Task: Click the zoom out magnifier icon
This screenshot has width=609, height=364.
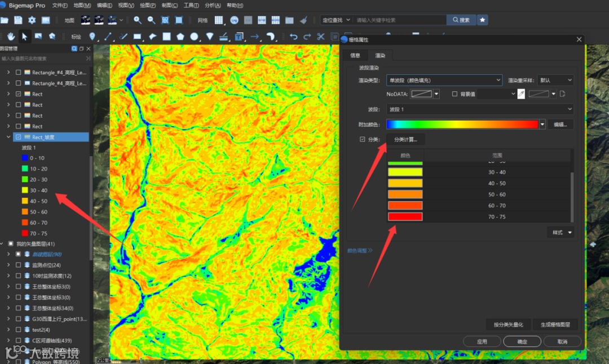Action: coord(151,20)
